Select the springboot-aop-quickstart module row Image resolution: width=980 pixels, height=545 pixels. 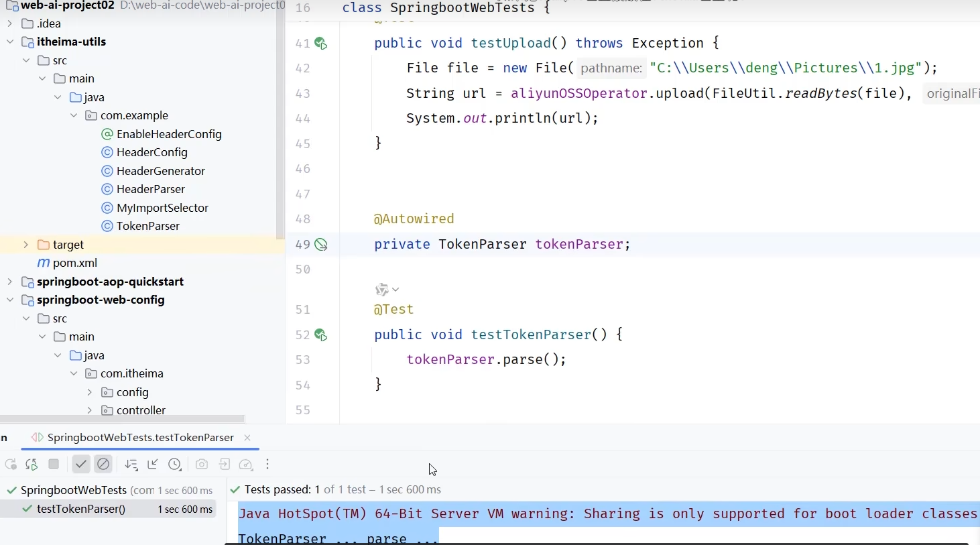tap(142, 282)
